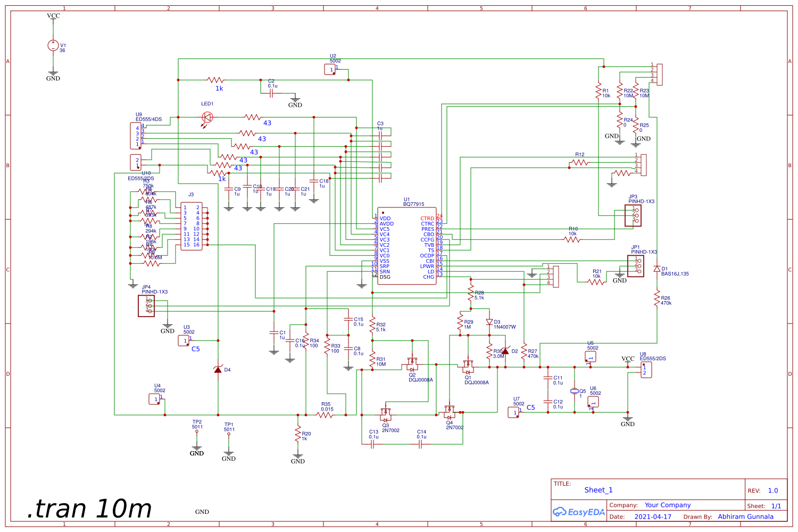
Task: Click the Sheet_1 title text
Action: coord(598,490)
